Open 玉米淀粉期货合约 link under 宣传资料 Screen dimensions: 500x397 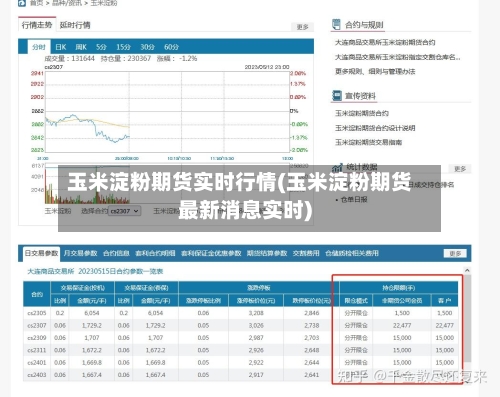coord(362,113)
